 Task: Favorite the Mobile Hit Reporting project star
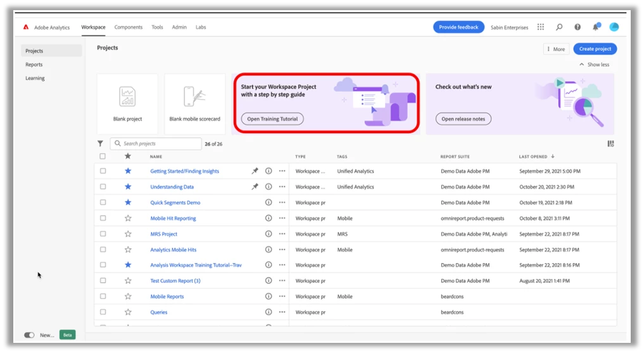point(128,218)
